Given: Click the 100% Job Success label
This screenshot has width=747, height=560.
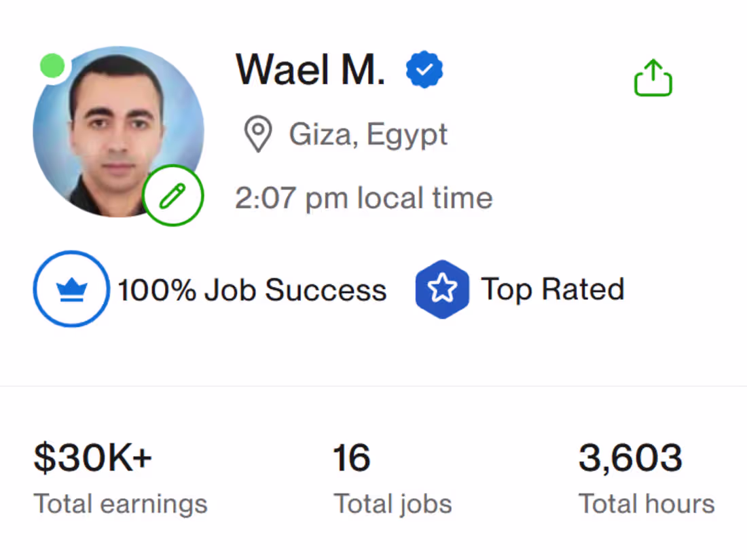Looking at the screenshot, I should click(252, 291).
